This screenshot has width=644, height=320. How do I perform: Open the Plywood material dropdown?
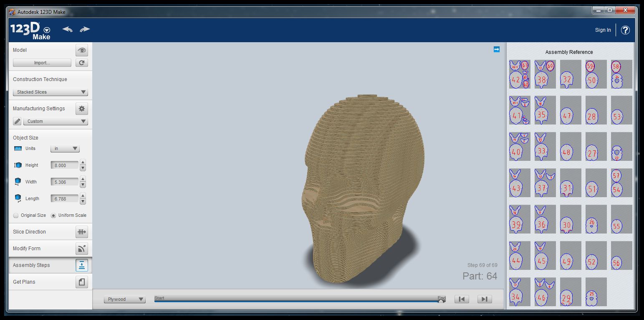[x=125, y=299]
